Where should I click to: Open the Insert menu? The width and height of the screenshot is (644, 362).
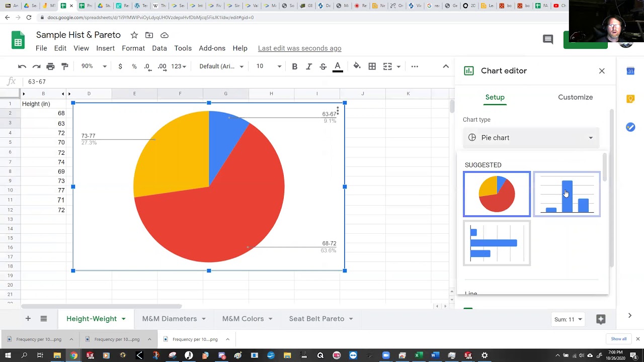click(105, 48)
